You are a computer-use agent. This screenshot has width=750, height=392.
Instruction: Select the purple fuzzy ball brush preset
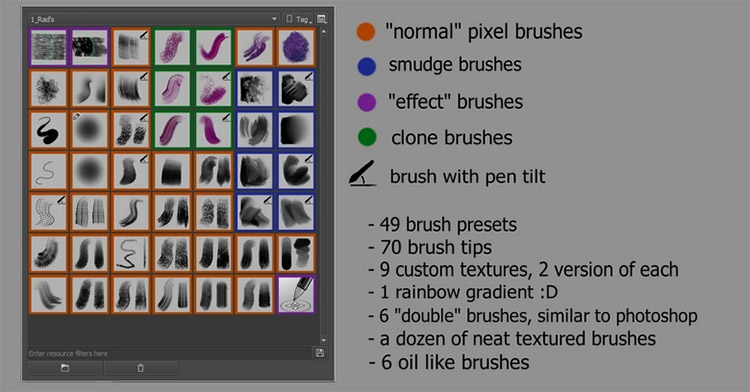point(296,47)
